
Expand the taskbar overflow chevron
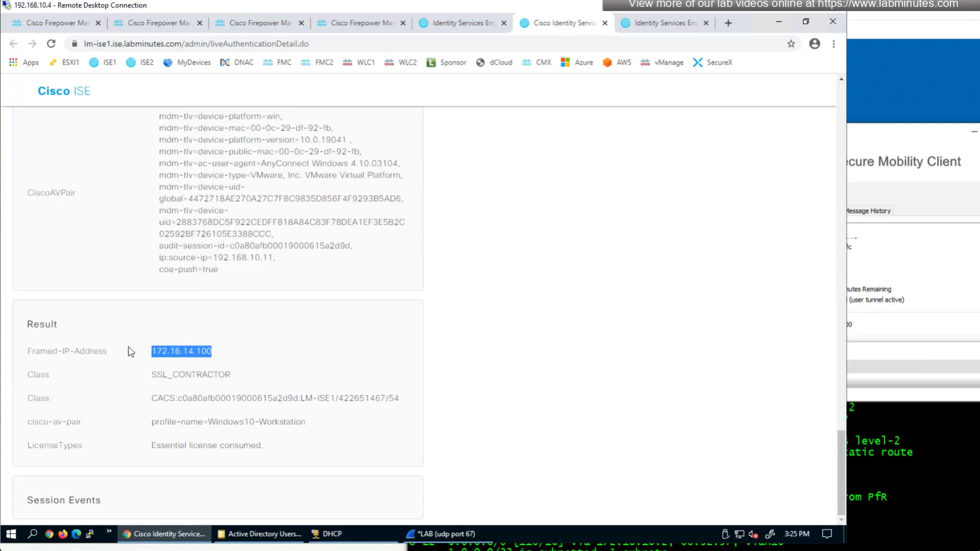(x=109, y=532)
